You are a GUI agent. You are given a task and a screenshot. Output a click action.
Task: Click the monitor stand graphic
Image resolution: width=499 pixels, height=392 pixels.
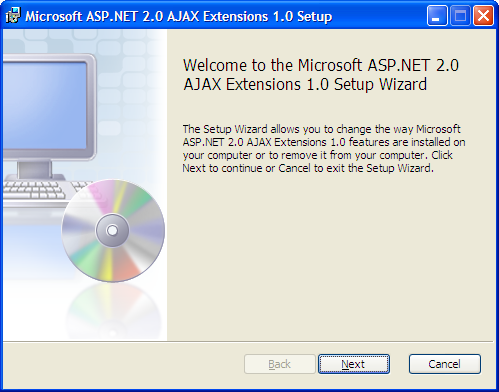35,171
